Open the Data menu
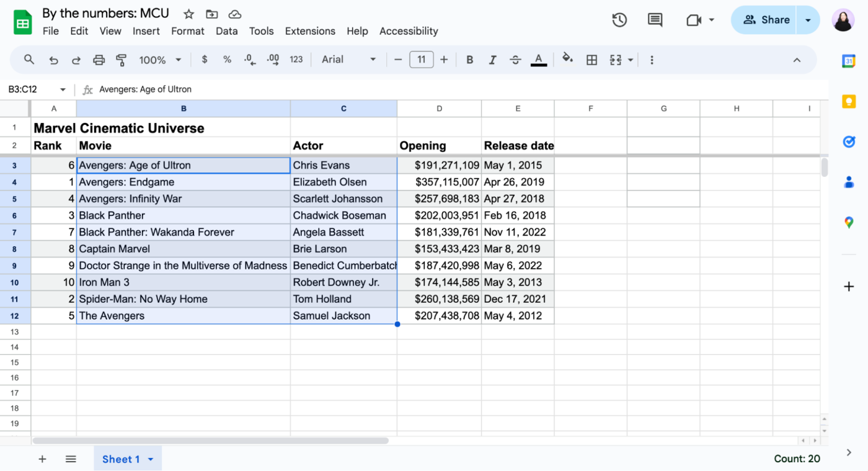The height and width of the screenshot is (471, 868). 227,31
